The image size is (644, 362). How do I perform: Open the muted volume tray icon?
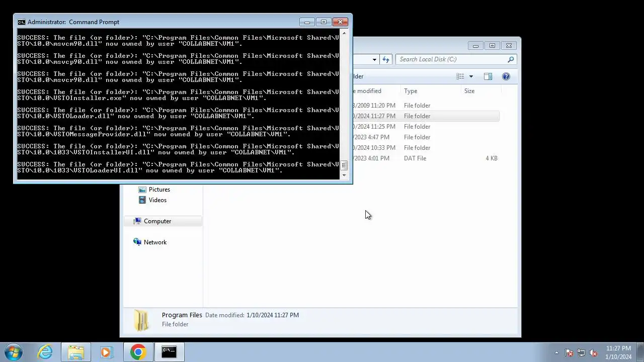593,352
